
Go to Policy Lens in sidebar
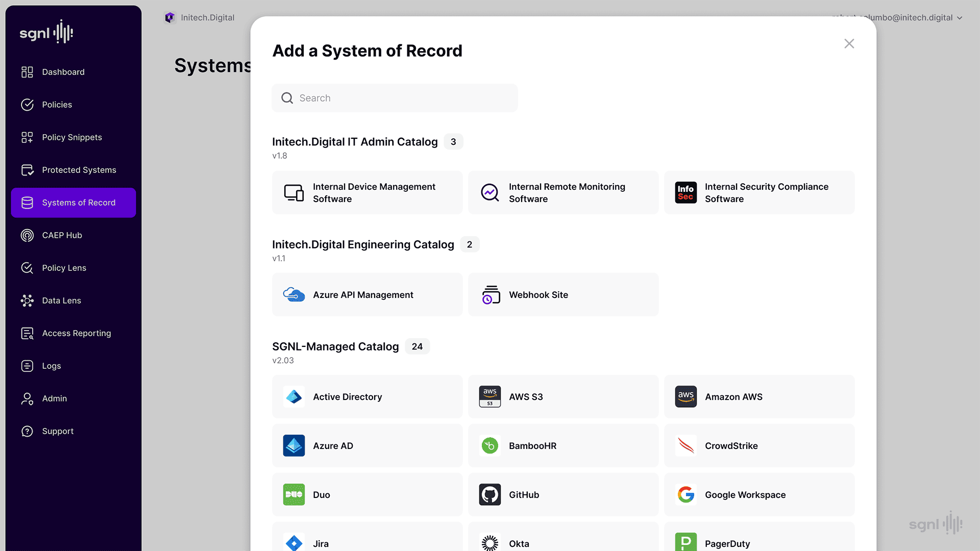[64, 268]
